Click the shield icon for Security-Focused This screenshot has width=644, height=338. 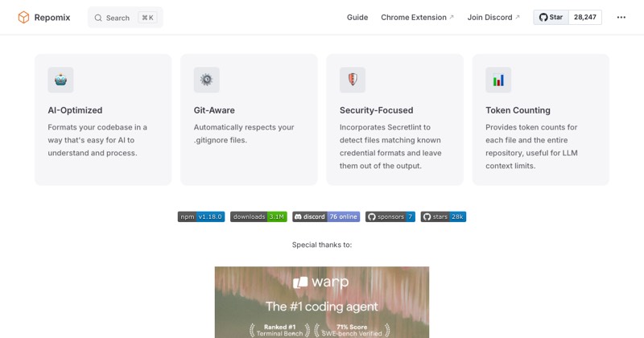pos(353,80)
